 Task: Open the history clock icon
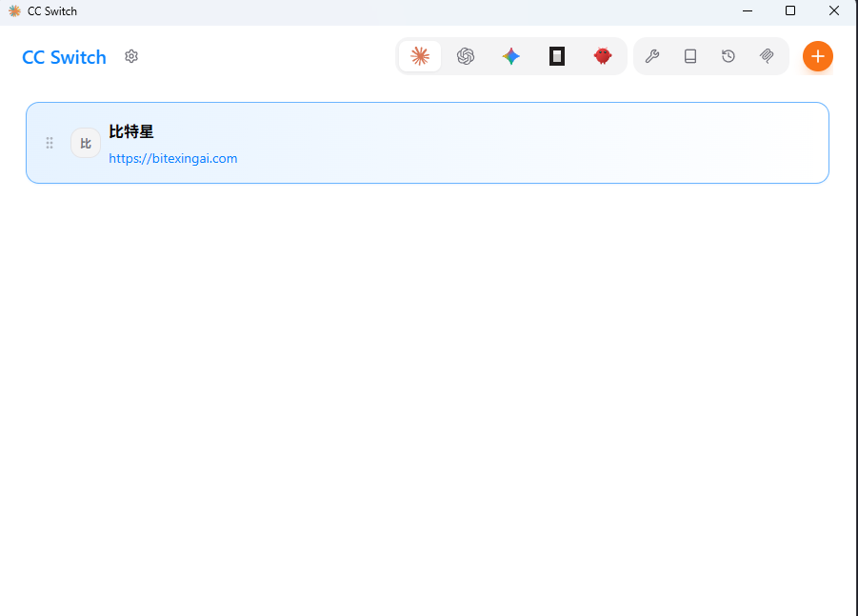coord(728,56)
